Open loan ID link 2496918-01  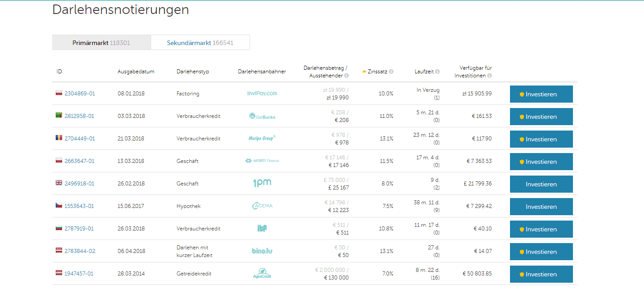[x=79, y=184]
